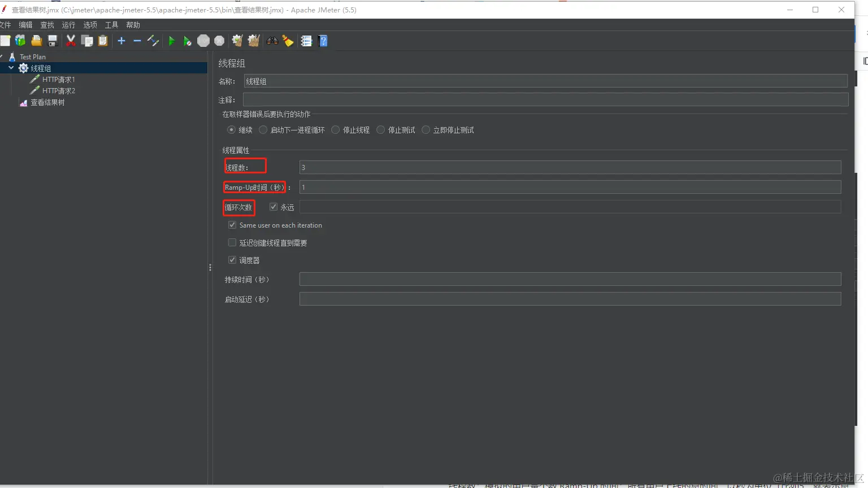Image resolution: width=868 pixels, height=488 pixels.
Task: Open the Function Helper dialog icon
Action: coord(306,41)
